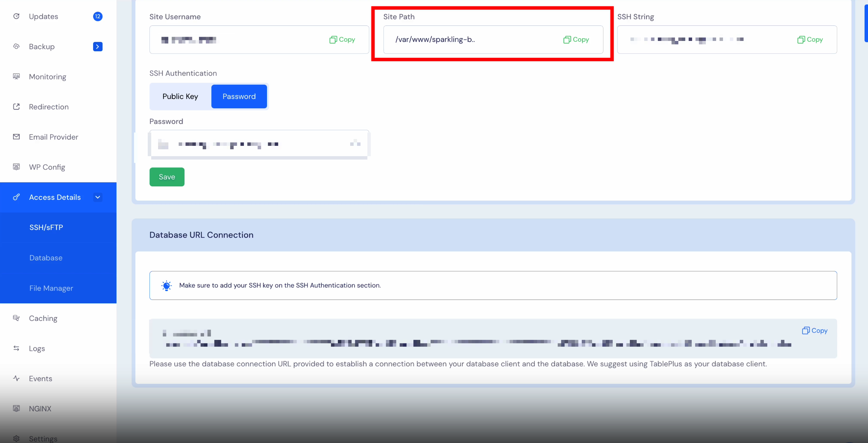This screenshot has width=868, height=443.
Task: Click the NGINX sidebar icon
Action: click(16, 409)
